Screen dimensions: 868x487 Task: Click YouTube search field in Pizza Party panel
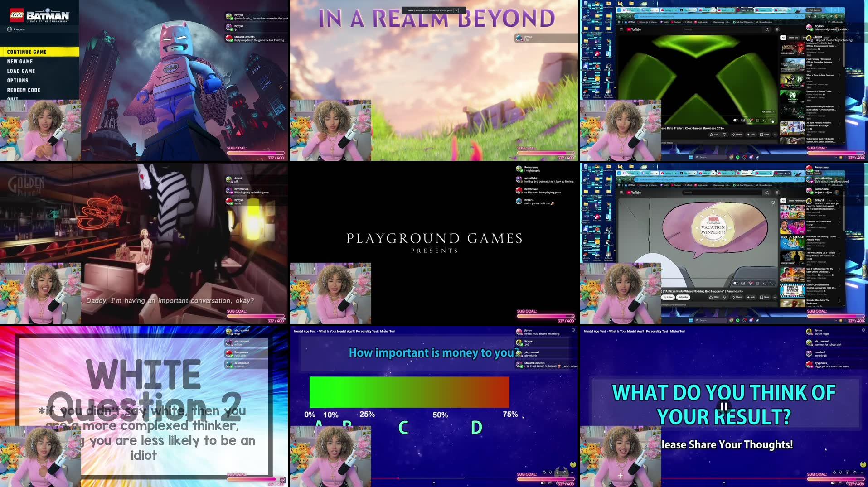point(722,192)
